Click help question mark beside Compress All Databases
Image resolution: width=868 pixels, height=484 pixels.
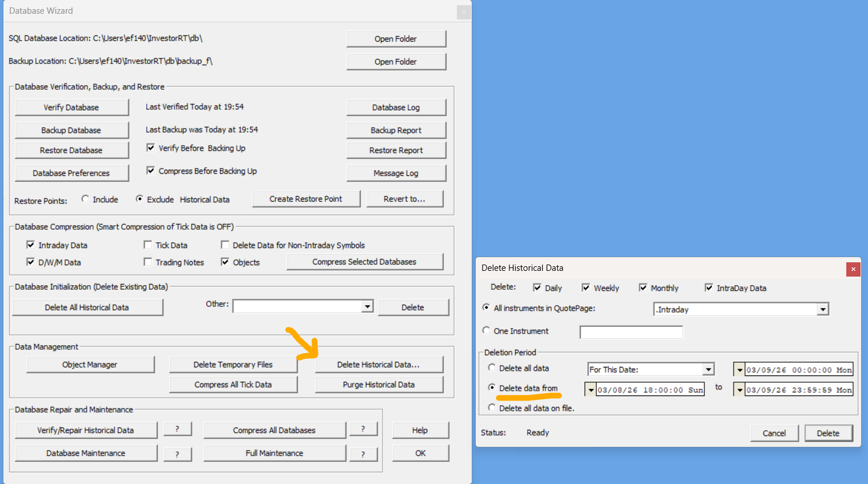pos(363,429)
